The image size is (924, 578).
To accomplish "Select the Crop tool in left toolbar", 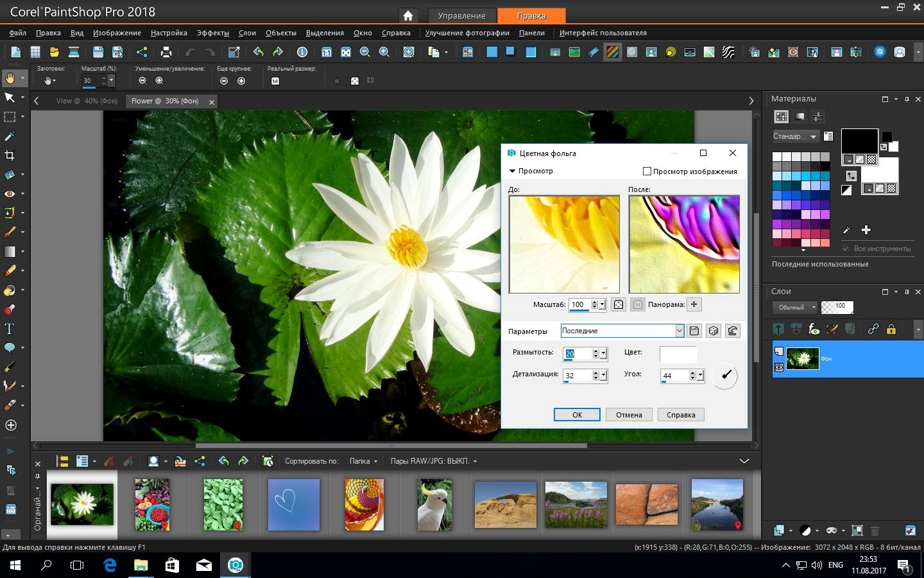I will [10, 155].
